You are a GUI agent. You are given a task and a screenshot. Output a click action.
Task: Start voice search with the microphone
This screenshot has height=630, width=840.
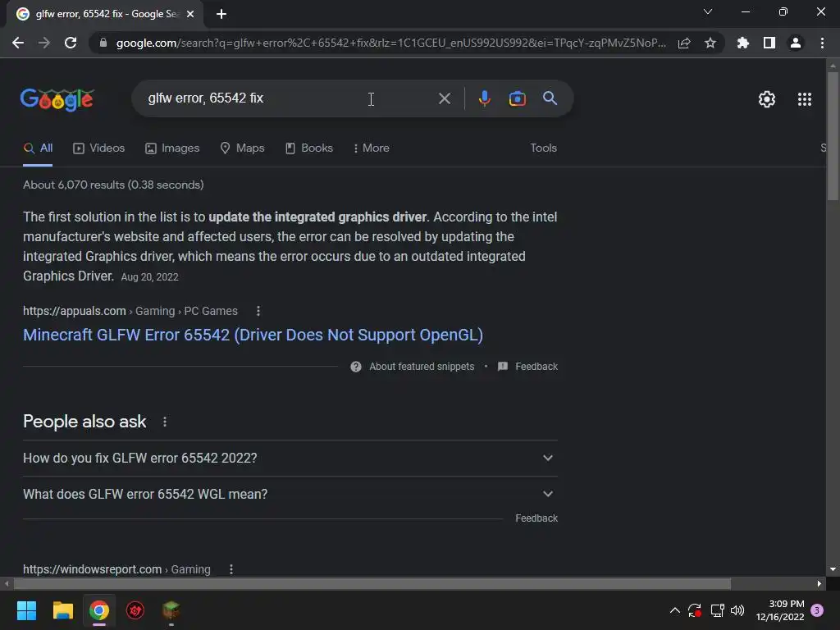[484, 98]
